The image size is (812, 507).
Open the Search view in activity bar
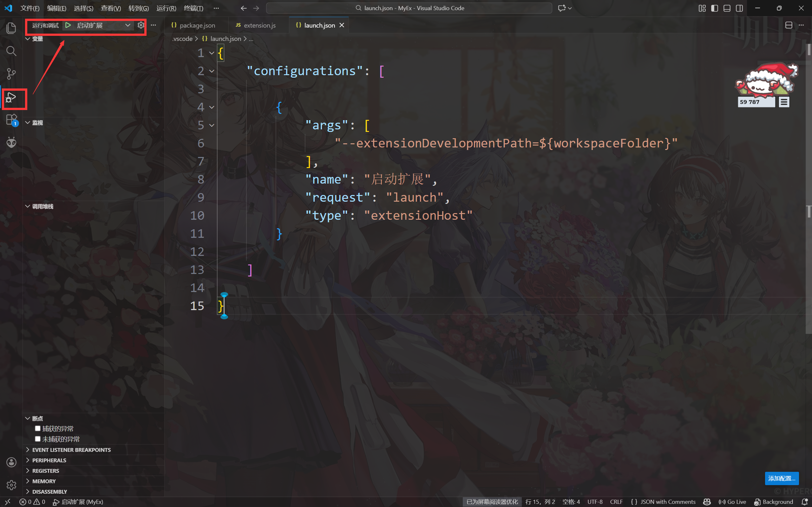[x=11, y=51]
